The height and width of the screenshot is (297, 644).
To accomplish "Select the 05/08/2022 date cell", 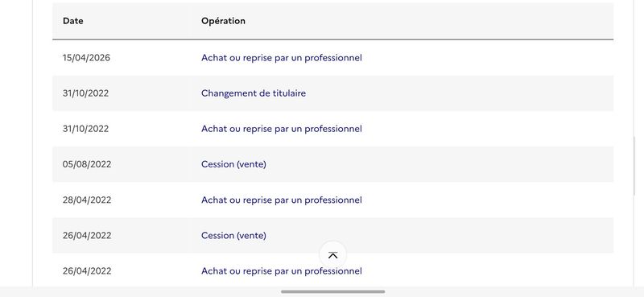I will tap(87, 164).
